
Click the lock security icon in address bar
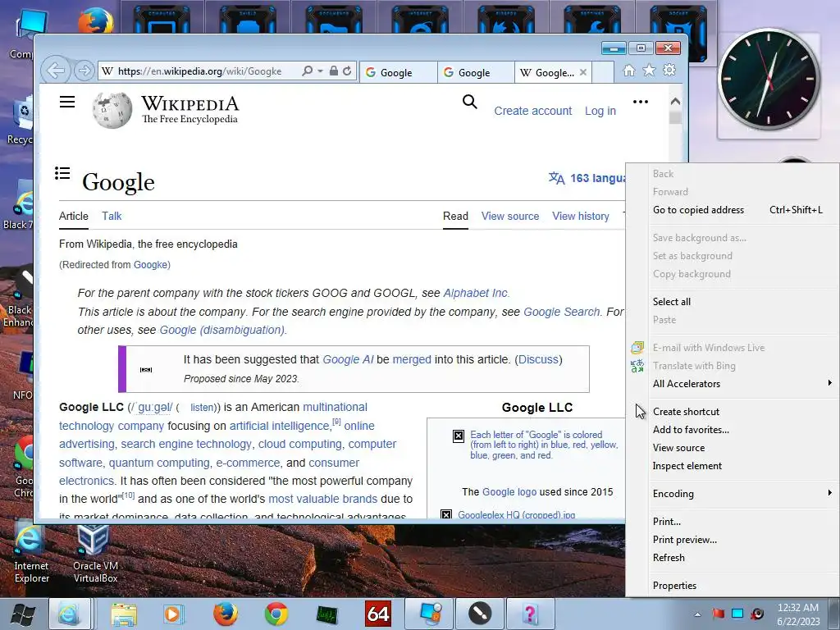point(334,71)
